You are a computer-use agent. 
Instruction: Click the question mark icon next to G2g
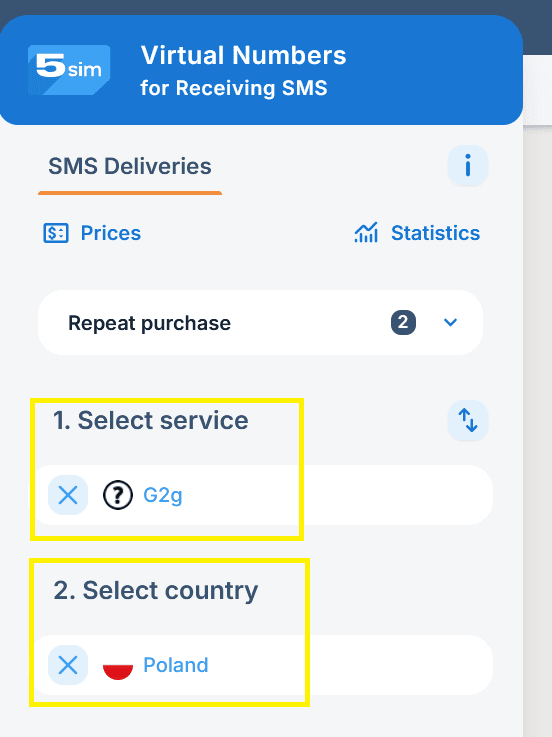118,495
